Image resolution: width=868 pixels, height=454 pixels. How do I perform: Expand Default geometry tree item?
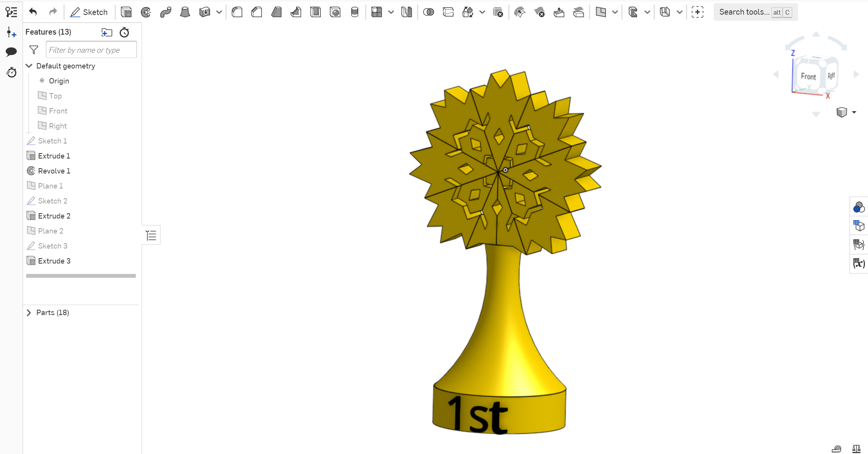tap(29, 66)
